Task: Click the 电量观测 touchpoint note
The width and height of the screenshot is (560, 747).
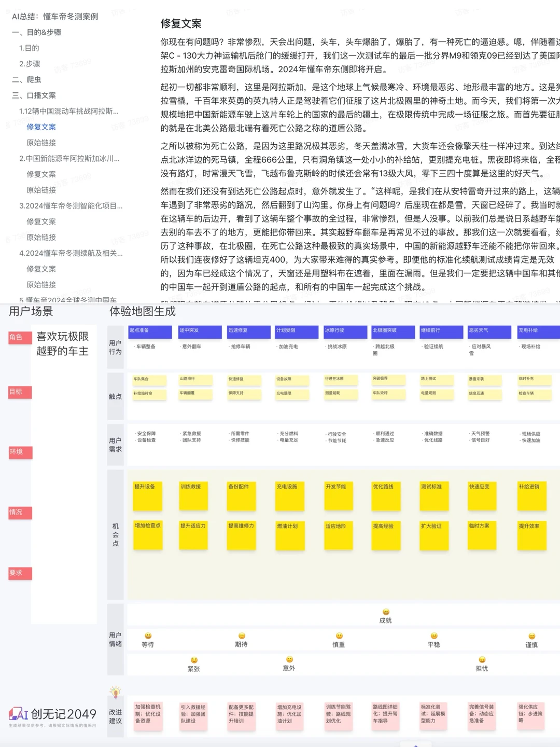Action: pos(437,394)
